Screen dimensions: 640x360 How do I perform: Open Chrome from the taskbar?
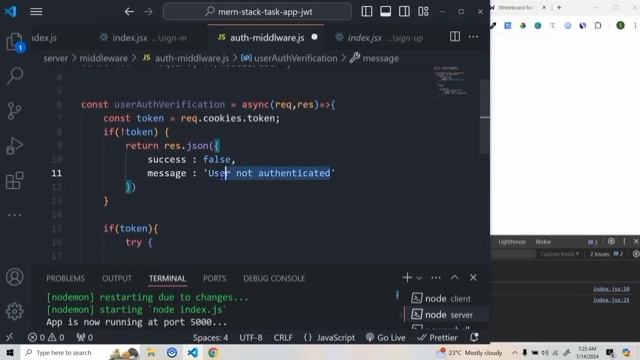pyautogui.click(x=213, y=353)
